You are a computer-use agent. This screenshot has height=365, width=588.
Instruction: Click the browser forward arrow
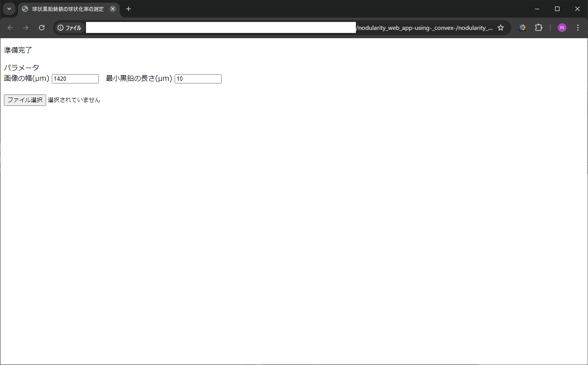click(26, 28)
